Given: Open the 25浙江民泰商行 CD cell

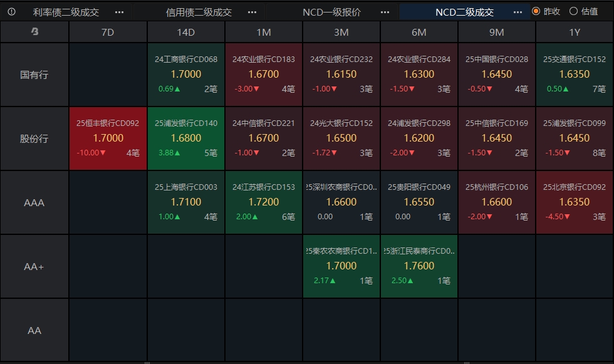Looking at the screenshot, I should click(x=419, y=266).
